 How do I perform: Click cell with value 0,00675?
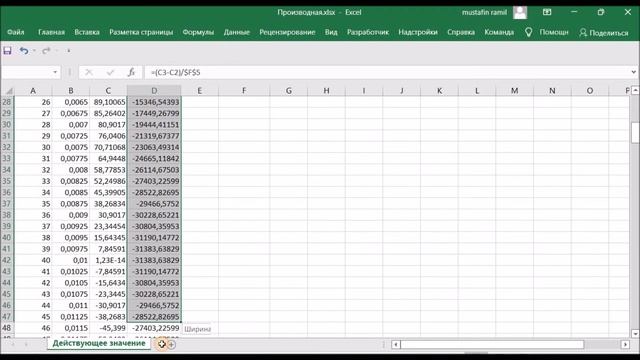pos(71,113)
